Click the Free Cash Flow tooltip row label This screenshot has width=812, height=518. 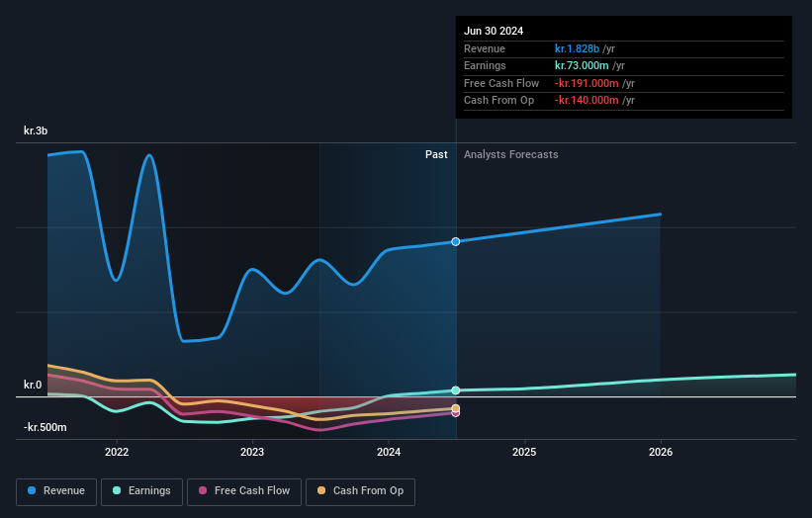point(501,83)
